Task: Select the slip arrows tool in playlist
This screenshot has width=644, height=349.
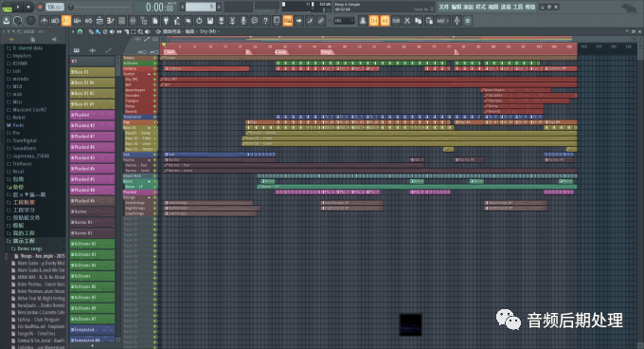Action: click(x=119, y=31)
